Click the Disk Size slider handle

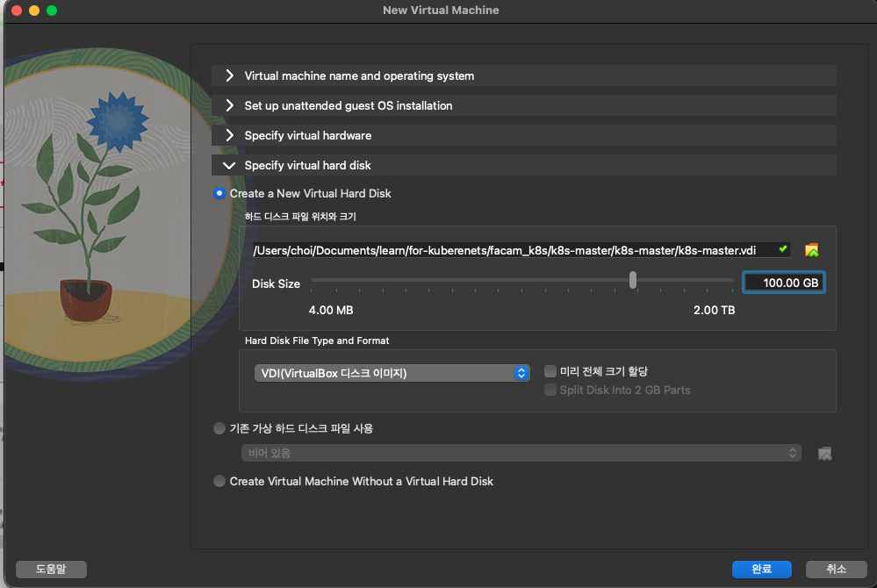(633, 280)
